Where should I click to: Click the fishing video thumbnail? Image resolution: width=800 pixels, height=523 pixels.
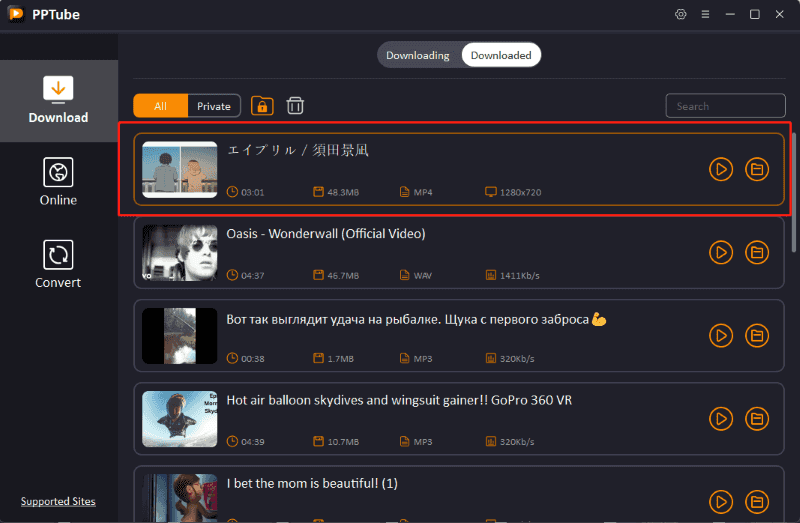pyautogui.click(x=180, y=336)
